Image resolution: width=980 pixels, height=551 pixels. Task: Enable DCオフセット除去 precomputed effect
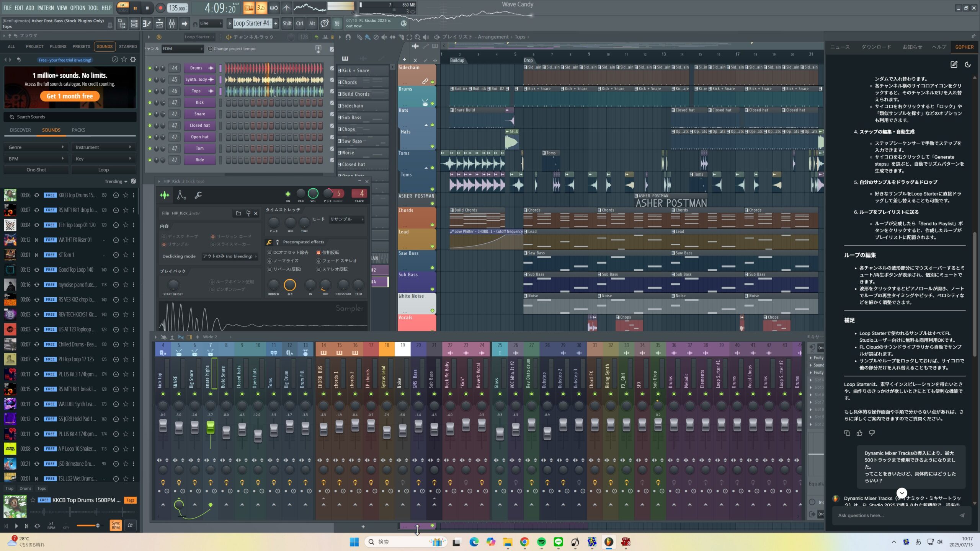click(269, 253)
